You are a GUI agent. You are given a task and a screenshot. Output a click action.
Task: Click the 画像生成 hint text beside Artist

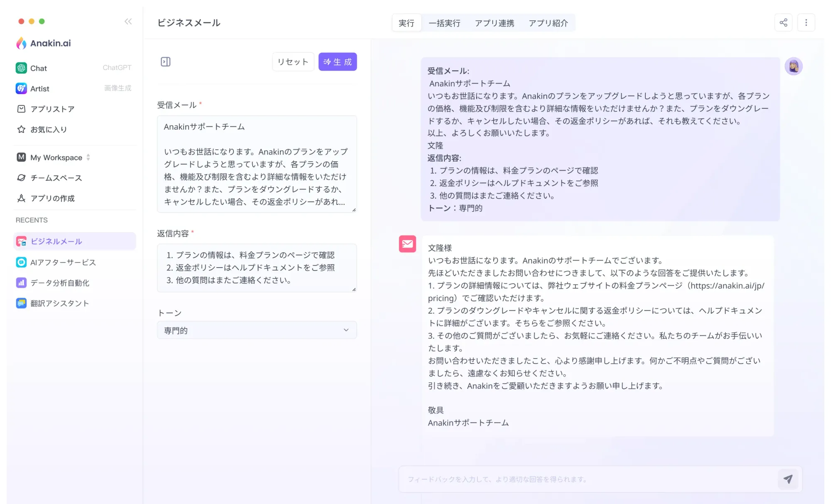(x=118, y=88)
